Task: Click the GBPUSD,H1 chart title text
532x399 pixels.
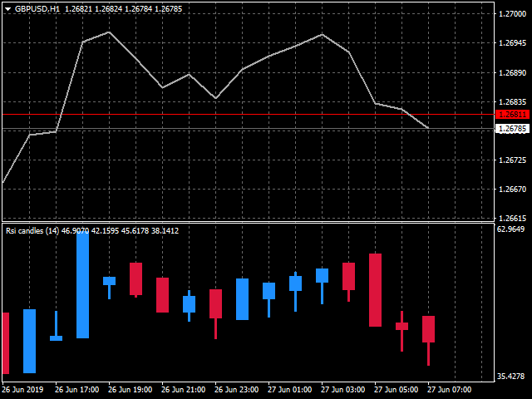Action: point(37,8)
